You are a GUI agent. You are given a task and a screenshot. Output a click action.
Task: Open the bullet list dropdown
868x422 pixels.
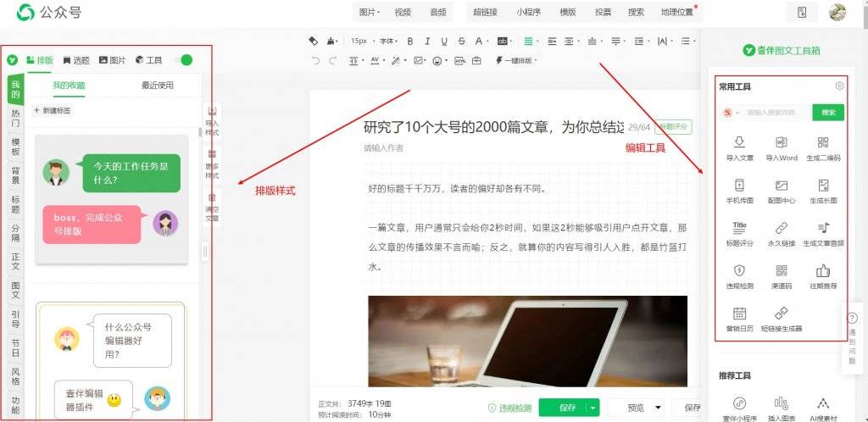[687, 41]
